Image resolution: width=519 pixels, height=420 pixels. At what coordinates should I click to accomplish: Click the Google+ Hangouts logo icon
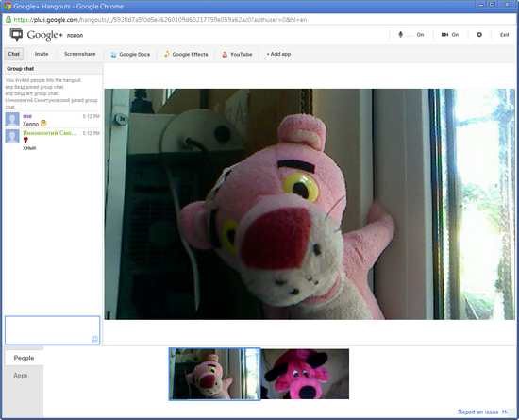[x=16, y=34]
